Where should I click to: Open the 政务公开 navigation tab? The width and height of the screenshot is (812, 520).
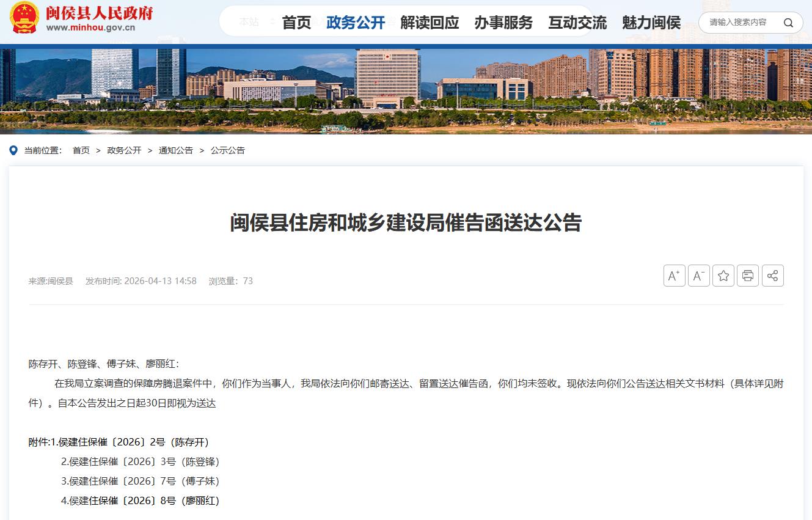pyautogui.click(x=356, y=23)
